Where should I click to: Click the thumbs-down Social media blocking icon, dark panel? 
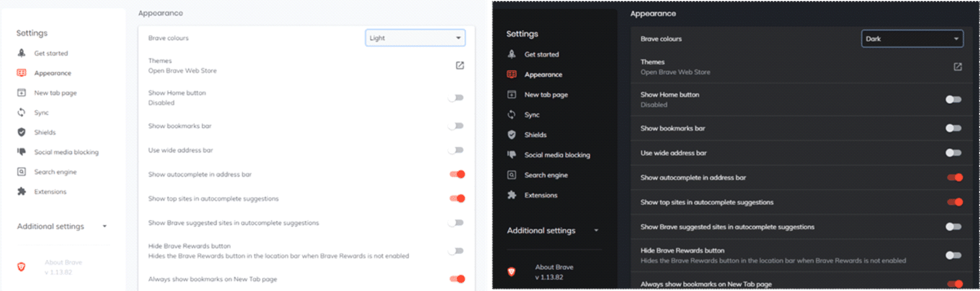pyautogui.click(x=512, y=155)
